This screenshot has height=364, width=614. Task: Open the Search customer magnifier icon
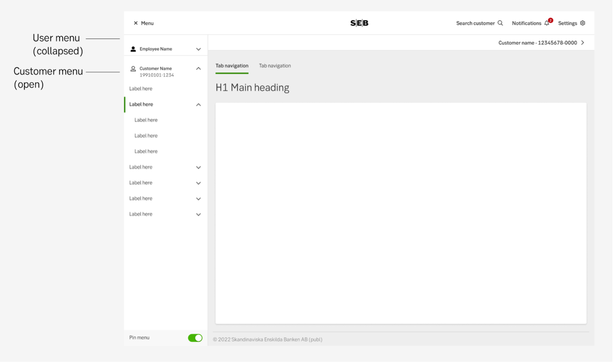click(x=500, y=23)
